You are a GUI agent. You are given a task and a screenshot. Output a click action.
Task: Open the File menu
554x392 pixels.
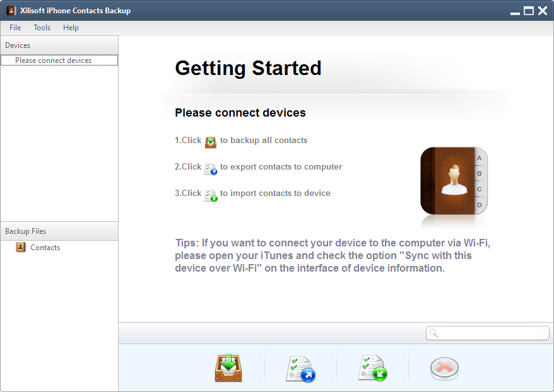pos(15,28)
